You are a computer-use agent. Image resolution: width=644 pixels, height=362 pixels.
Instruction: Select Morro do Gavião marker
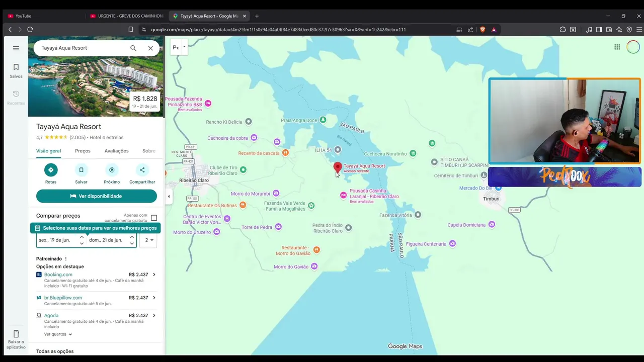pyautogui.click(x=314, y=266)
